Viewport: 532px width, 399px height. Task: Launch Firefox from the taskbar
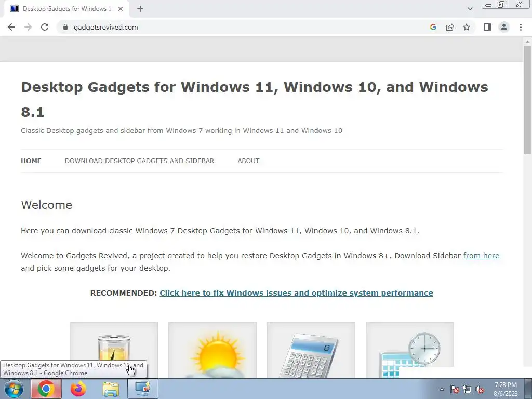pyautogui.click(x=78, y=389)
